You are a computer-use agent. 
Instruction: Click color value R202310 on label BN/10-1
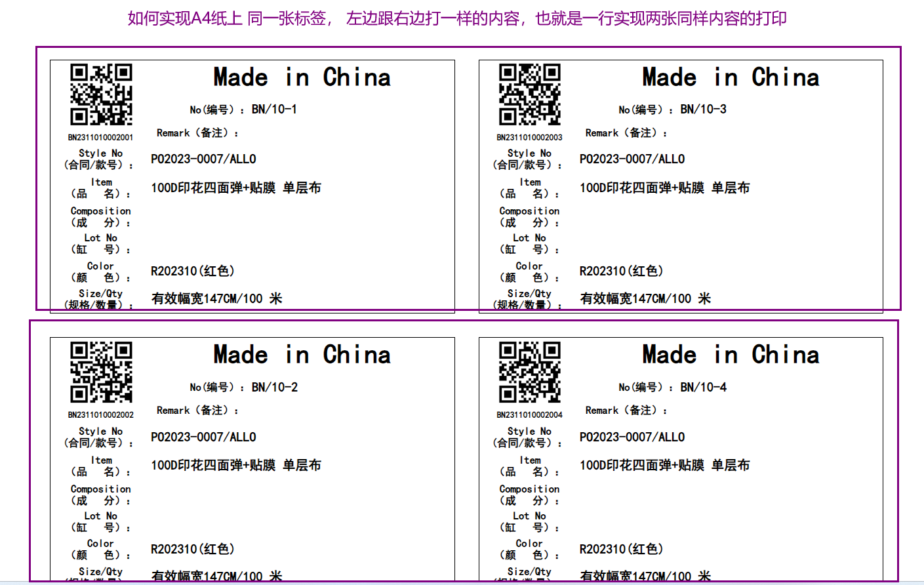(x=193, y=272)
